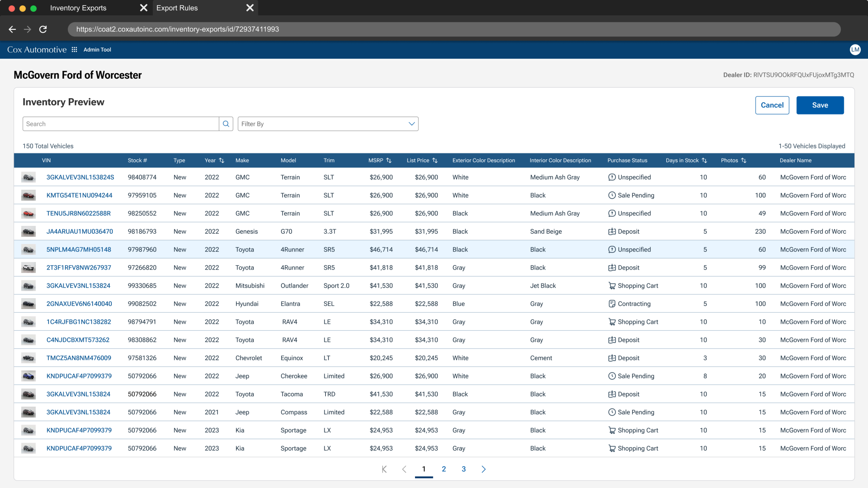Screen dimensions: 868x488
Task: Click the Exterior Color Description header
Action: coord(484,160)
